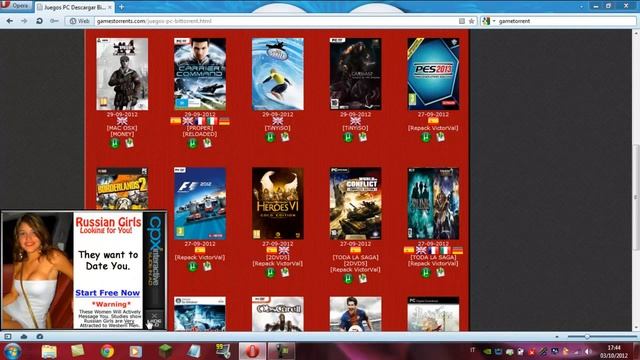Screen dimensions: 640x360
Task: Click TODA LA SAGA text under World in Conflict
Action: [x=356, y=257]
